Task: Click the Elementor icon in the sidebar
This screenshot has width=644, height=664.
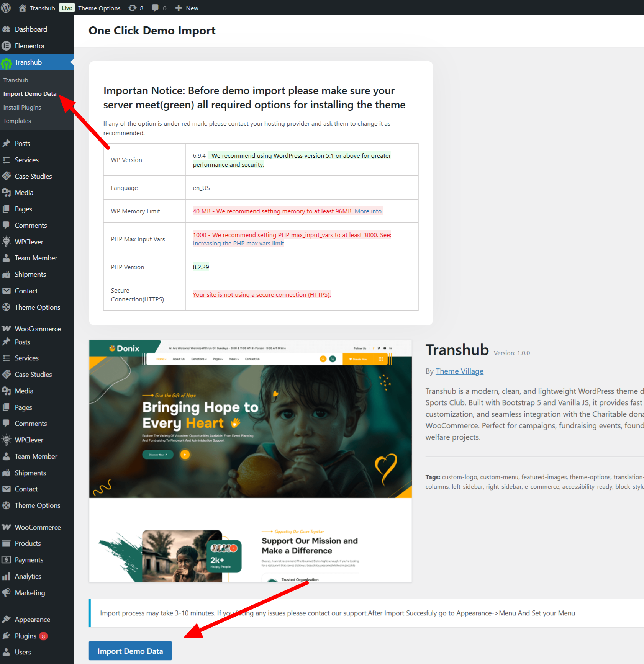Action: tap(7, 46)
